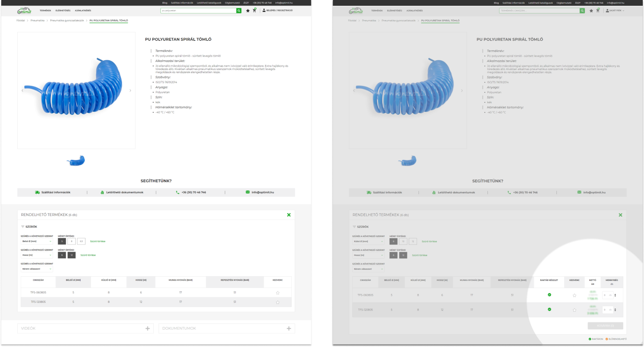Close the Rendelhető termékek panel on right page

tap(620, 215)
